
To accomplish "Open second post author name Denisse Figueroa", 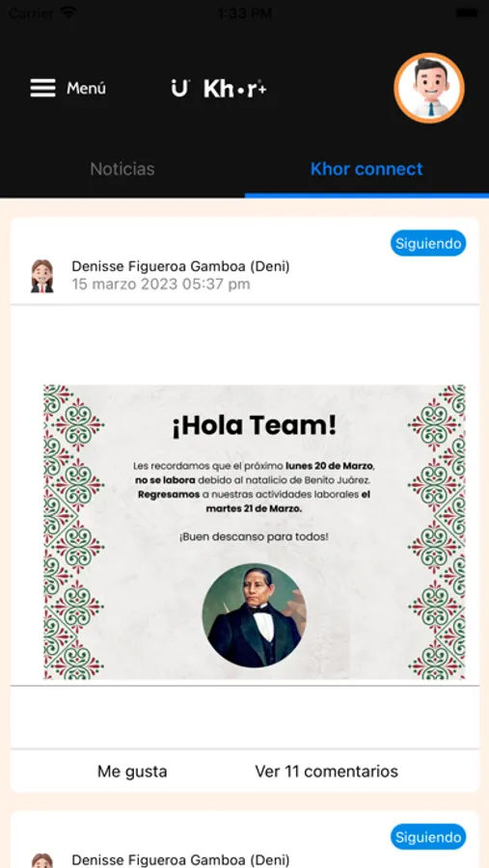I will pos(180,860).
